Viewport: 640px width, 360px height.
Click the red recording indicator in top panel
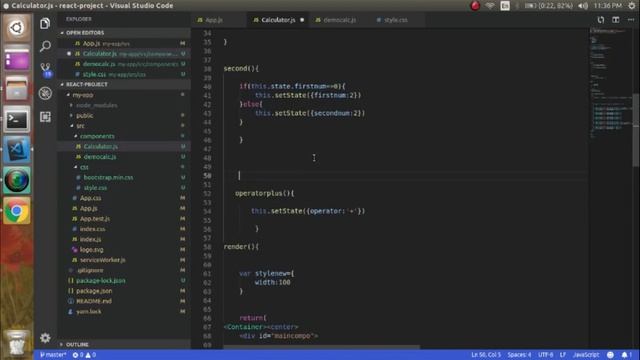point(475,6)
